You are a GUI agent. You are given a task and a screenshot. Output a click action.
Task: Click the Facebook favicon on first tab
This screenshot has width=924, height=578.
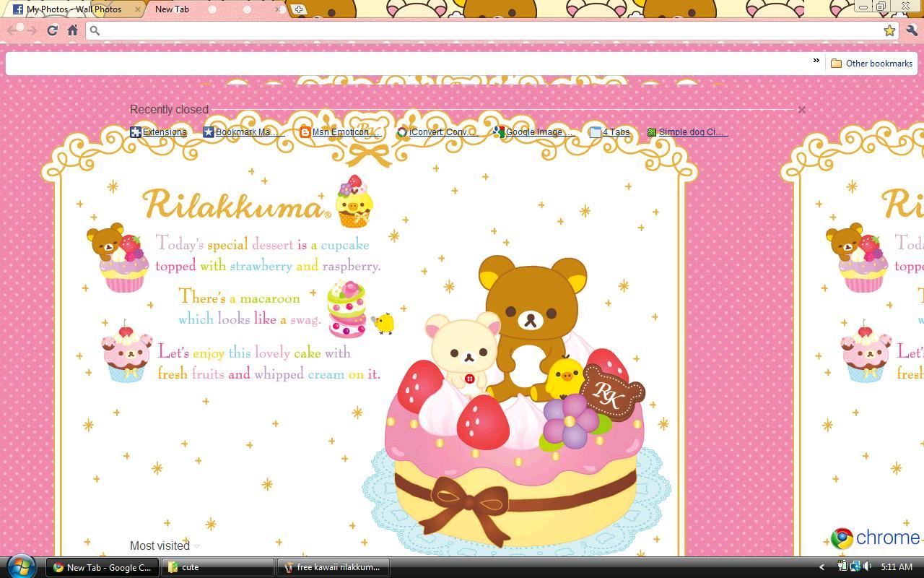tap(17, 9)
